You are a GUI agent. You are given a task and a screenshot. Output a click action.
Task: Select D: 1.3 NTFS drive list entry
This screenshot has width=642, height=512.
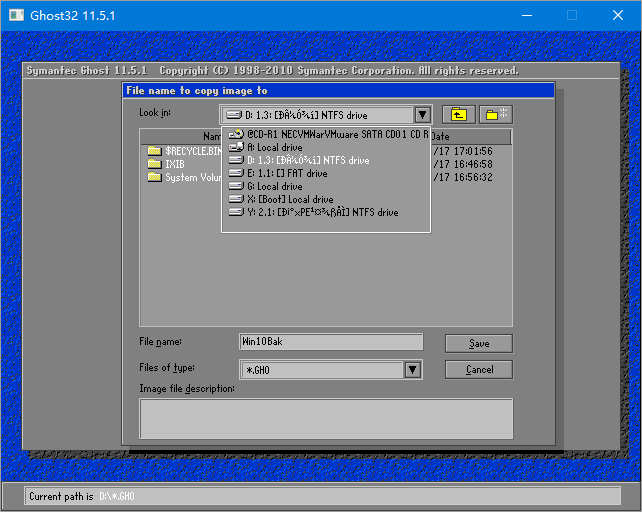326,161
